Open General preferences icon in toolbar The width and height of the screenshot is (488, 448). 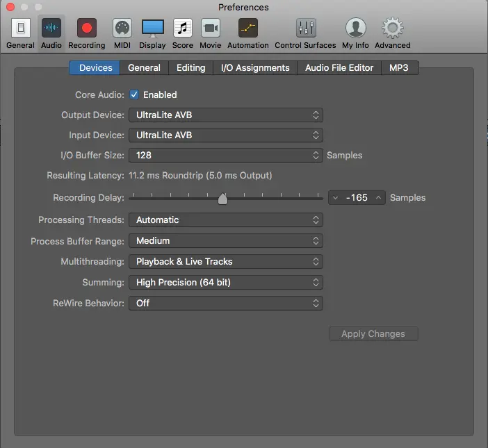pos(21,28)
